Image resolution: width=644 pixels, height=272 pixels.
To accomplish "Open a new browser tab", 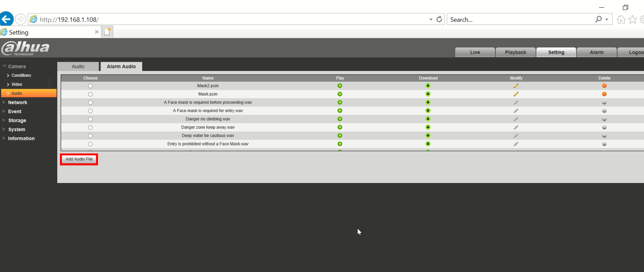I will [107, 32].
